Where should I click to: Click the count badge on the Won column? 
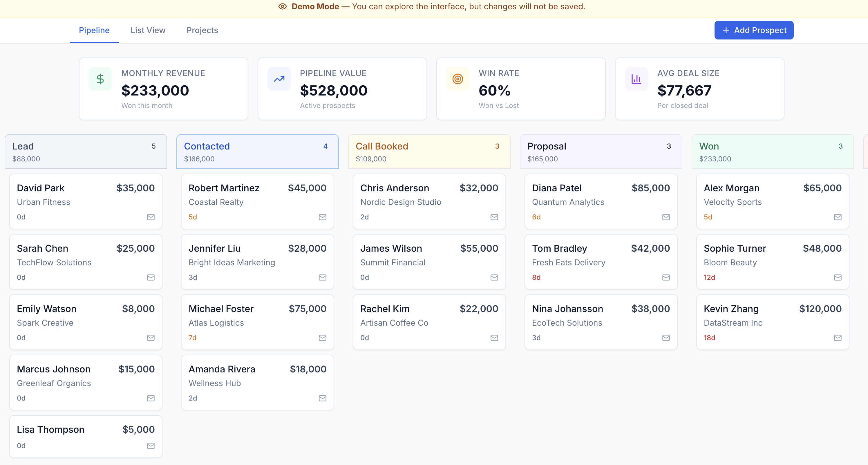840,146
